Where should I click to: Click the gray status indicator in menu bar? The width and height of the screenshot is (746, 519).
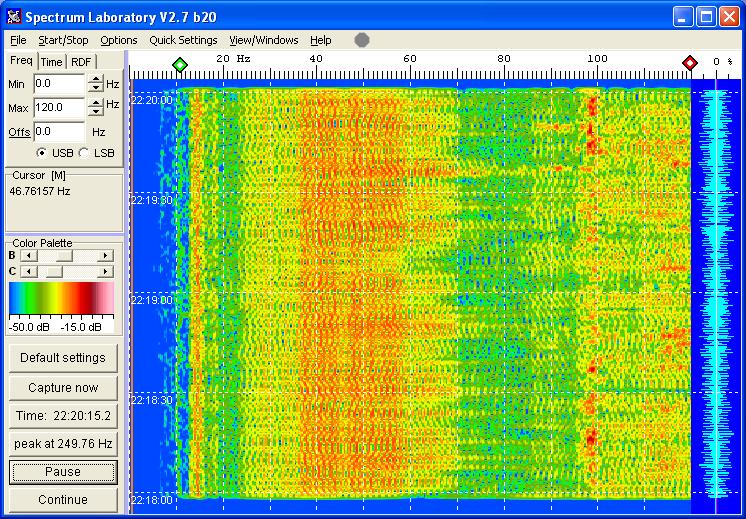coord(361,40)
